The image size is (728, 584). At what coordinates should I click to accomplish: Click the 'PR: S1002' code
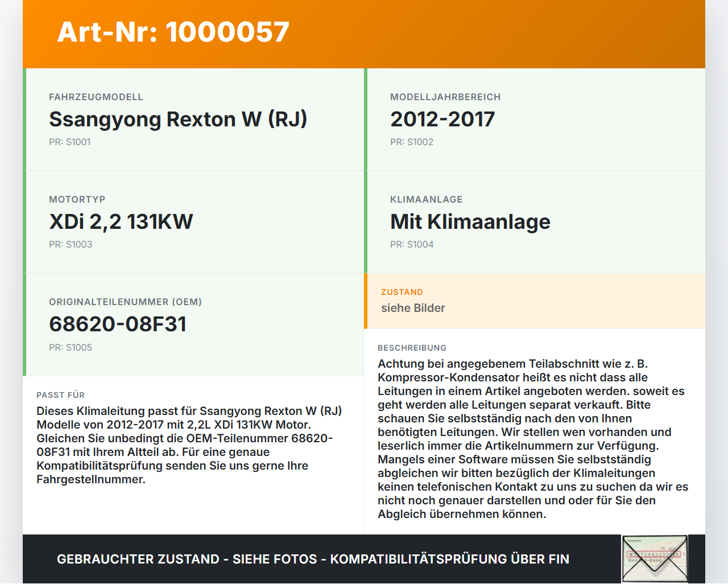[412, 142]
